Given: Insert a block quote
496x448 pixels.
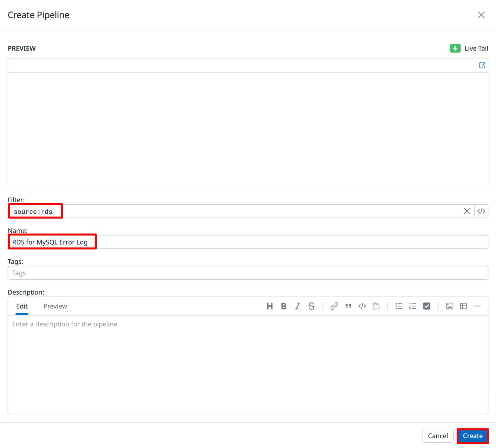Looking at the screenshot, I should point(348,306).
